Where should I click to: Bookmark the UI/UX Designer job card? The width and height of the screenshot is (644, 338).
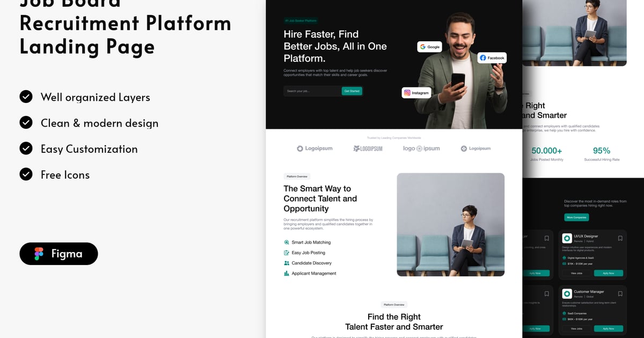[x=620, y=238]
